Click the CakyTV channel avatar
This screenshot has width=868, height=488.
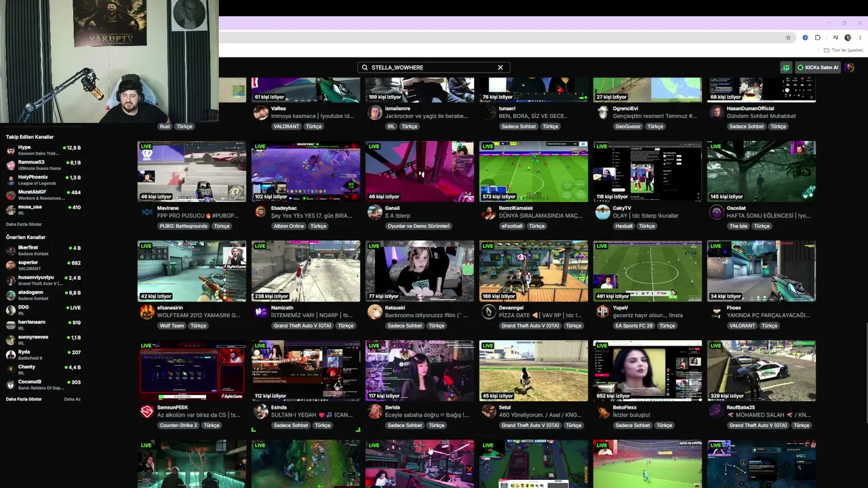[x=602, y=212]
